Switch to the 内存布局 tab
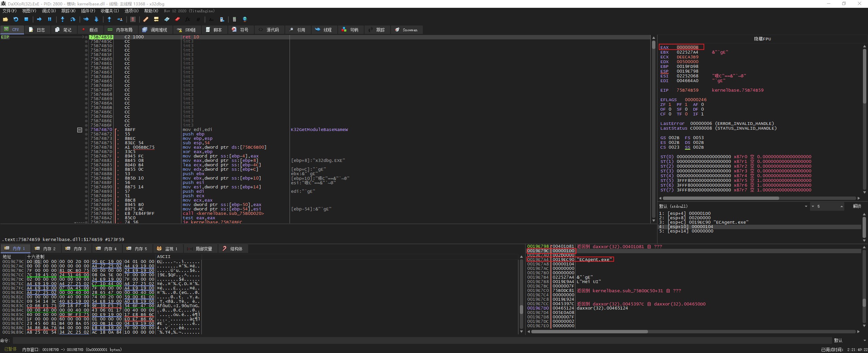Viewport: 868px width, 353px height. (x=120, y=30)
